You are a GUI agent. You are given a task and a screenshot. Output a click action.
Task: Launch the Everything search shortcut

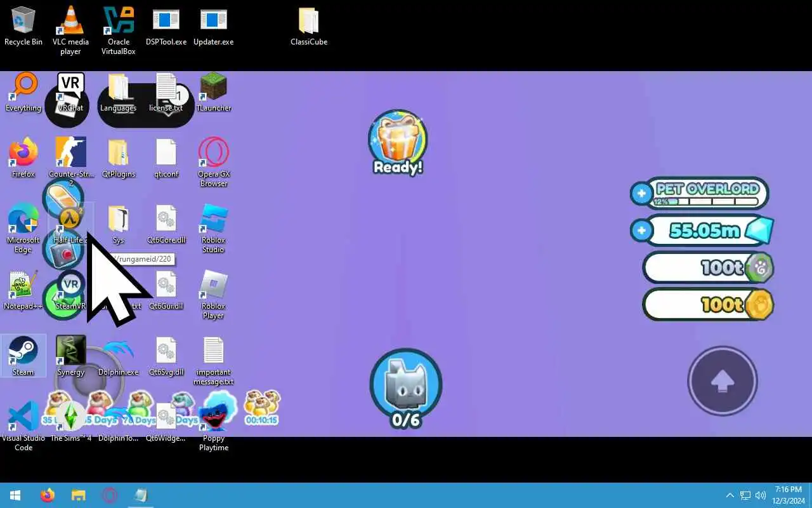(x=23, y=93)
